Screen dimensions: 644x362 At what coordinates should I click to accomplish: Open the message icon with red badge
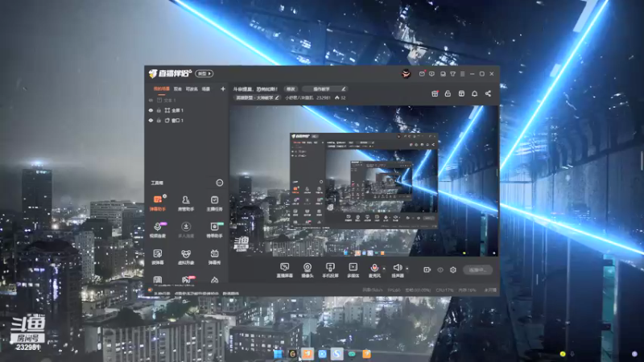pos(422,74)
